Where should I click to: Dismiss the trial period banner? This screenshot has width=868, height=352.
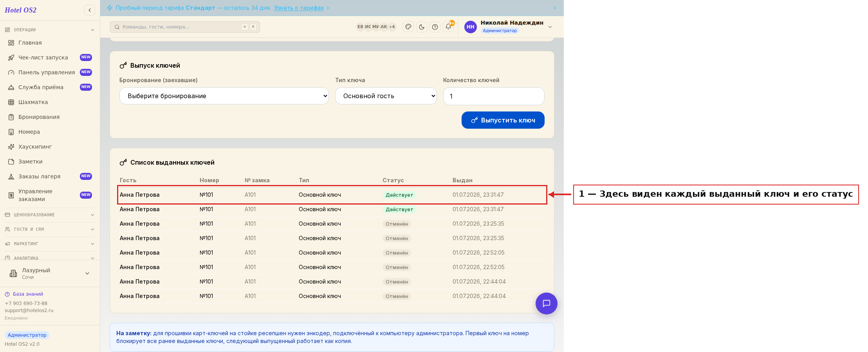coord(555,8)
